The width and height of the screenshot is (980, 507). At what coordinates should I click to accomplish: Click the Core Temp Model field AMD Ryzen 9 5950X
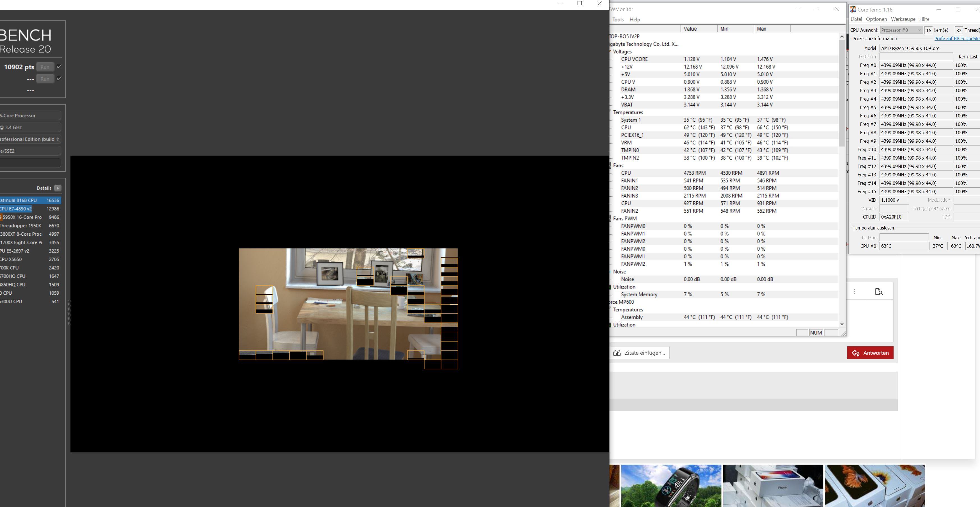930,48
